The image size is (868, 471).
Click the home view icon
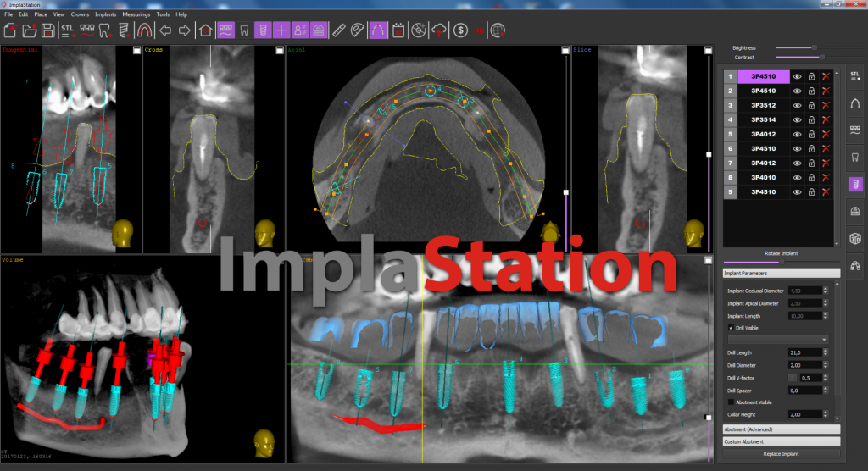pos(205,30)
